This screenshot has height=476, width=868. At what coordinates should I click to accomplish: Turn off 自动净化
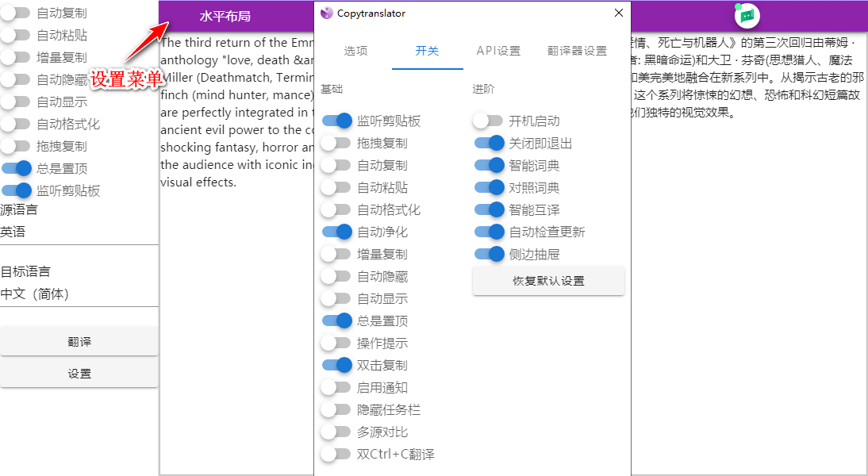coord(337,232)
